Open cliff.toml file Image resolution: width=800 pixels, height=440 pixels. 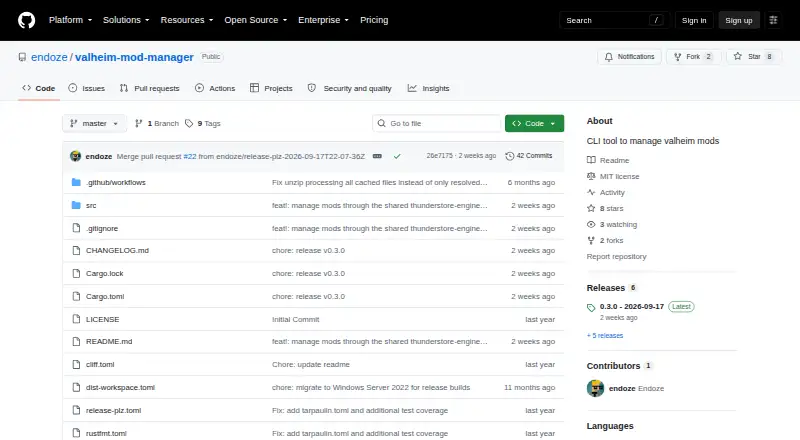pos(100,364)
